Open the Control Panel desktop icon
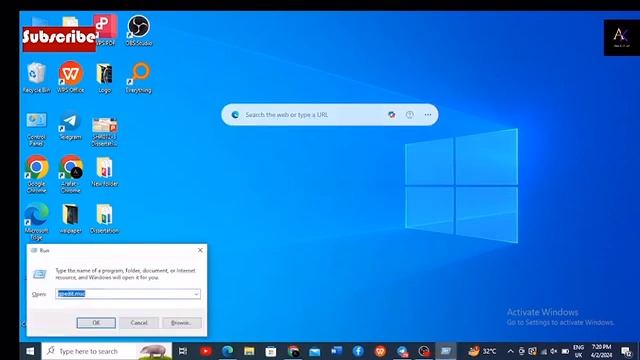640x360 pixels. 36,129
